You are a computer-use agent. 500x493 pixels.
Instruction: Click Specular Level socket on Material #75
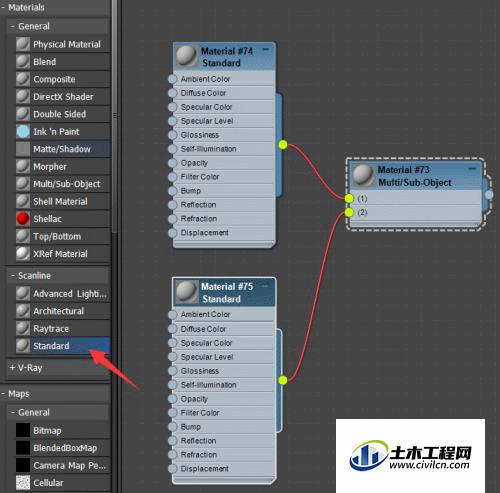point(172,357)
